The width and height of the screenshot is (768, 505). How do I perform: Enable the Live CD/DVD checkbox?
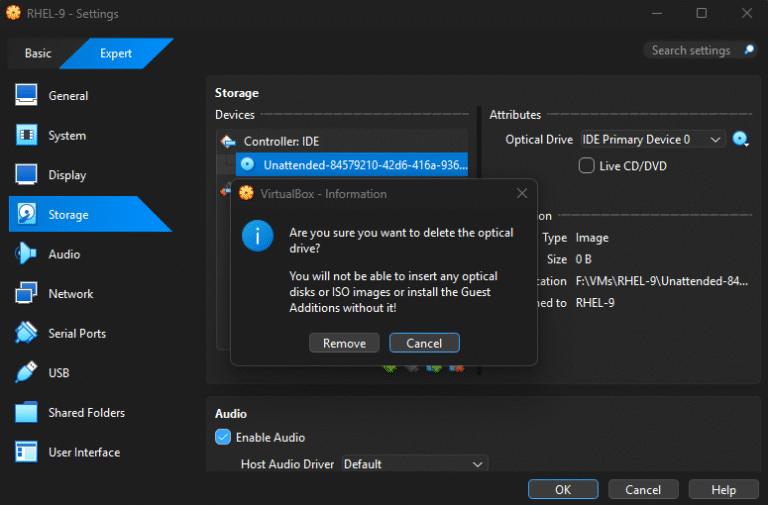coord(587,165)
